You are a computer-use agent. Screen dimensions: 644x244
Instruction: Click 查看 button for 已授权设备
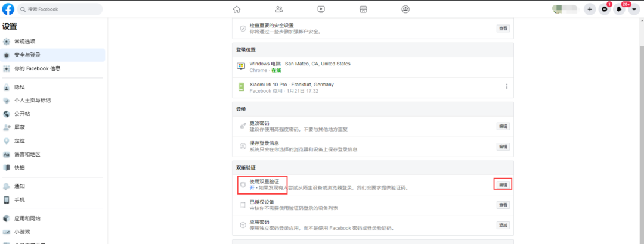503,205
